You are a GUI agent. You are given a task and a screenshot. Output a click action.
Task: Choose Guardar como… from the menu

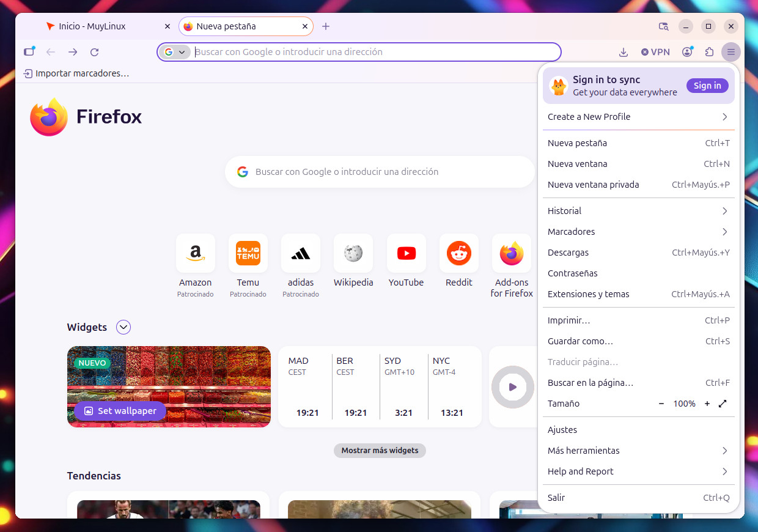(x=639, y=341)
